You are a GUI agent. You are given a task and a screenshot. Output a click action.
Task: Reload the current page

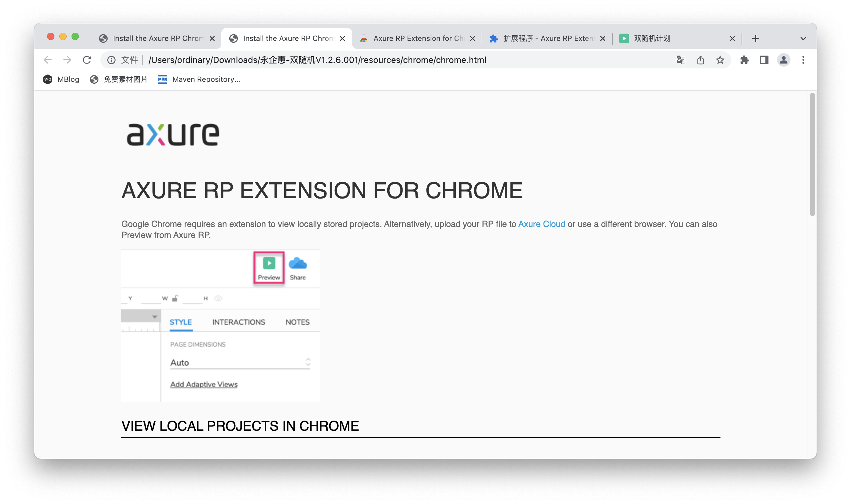click(87, 60)
